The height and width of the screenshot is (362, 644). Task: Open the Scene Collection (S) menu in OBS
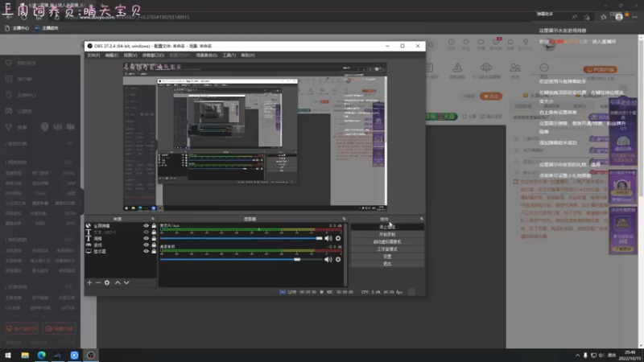tap(206, 55)
